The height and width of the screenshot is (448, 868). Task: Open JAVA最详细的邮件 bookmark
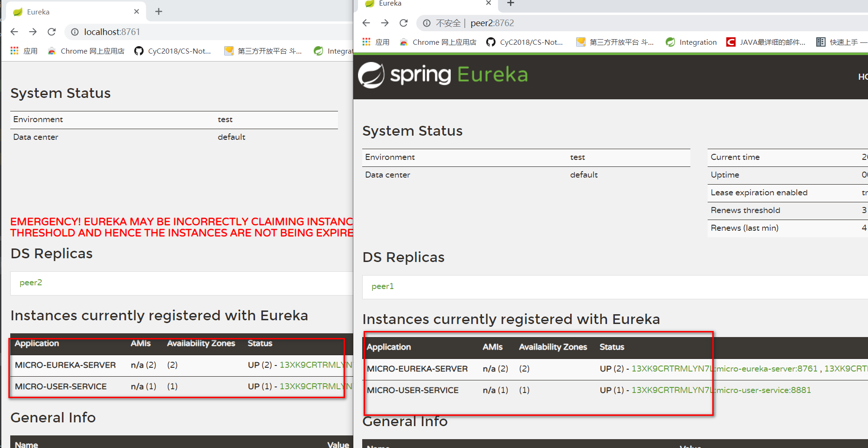766,42
